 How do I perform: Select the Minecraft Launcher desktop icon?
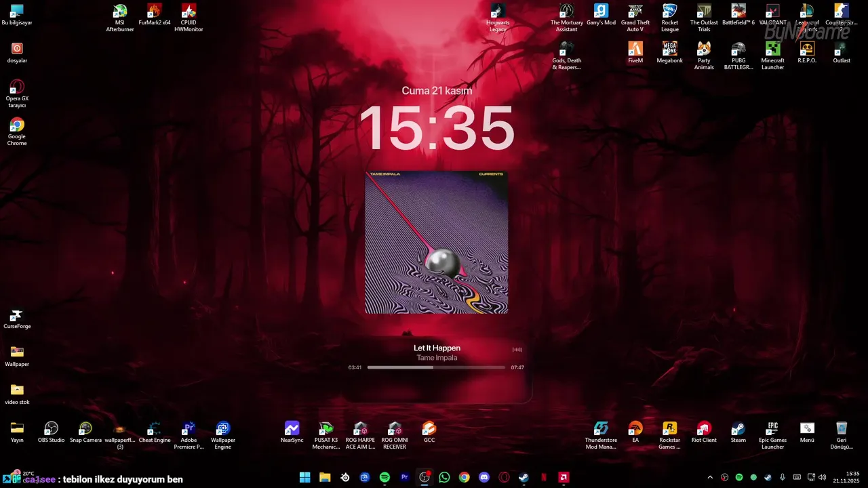coord(772,56)
